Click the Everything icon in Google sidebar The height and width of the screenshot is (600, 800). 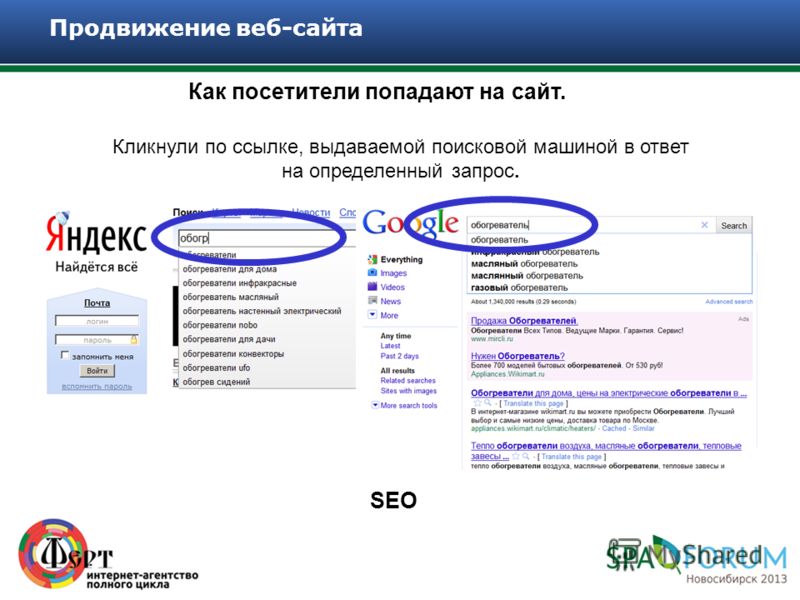click(372, 259)
